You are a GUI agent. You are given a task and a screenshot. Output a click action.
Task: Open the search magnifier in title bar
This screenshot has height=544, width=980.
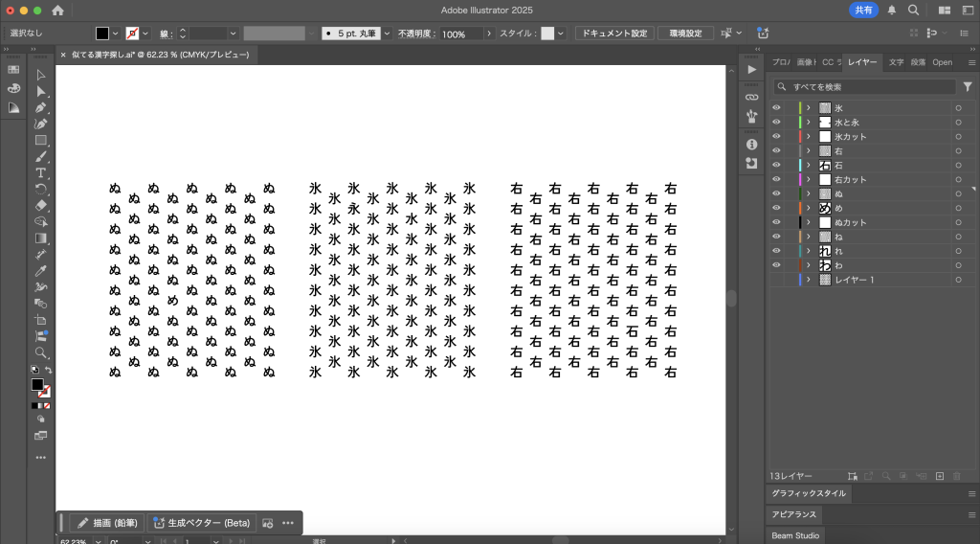pyautogui.click(x=913, y=10)
